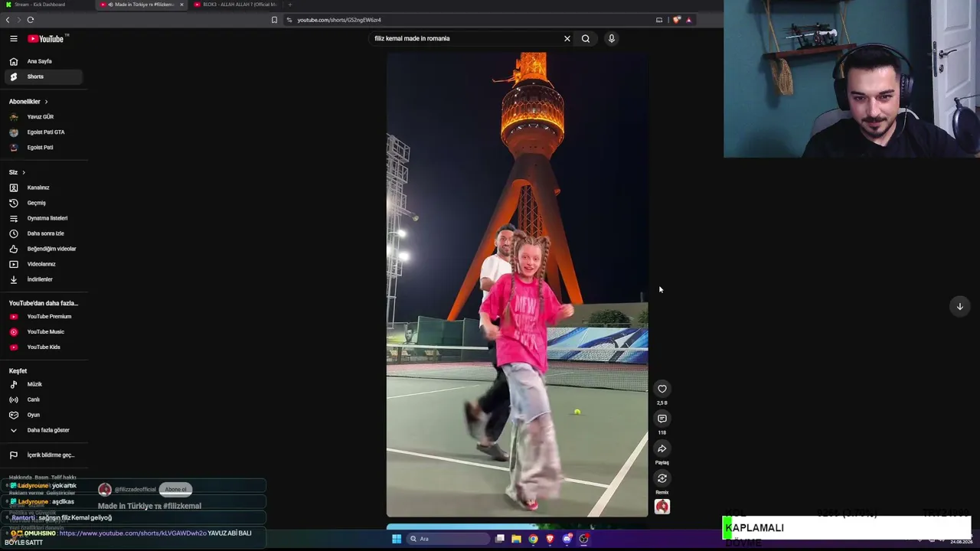The width and height of the screenshot is (980, 551).
Task: Go back in the browser
Action: pos(8,20)
